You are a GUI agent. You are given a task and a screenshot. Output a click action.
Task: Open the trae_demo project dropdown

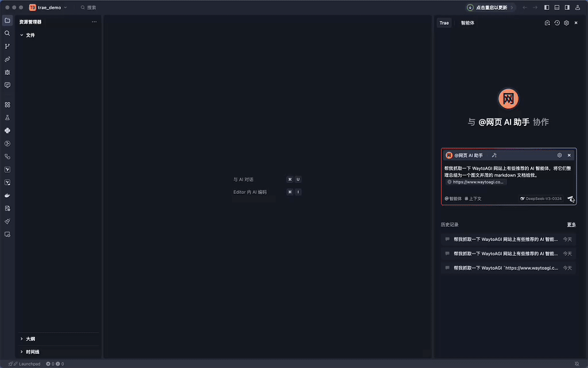click(x=48, y=7)
